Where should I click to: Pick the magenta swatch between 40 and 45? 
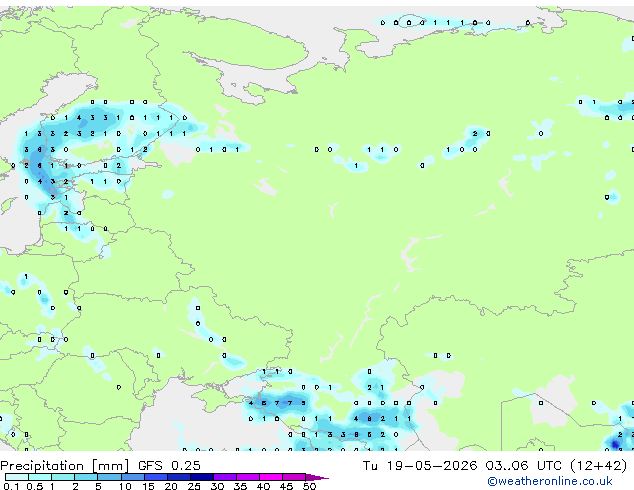[271, 477]
